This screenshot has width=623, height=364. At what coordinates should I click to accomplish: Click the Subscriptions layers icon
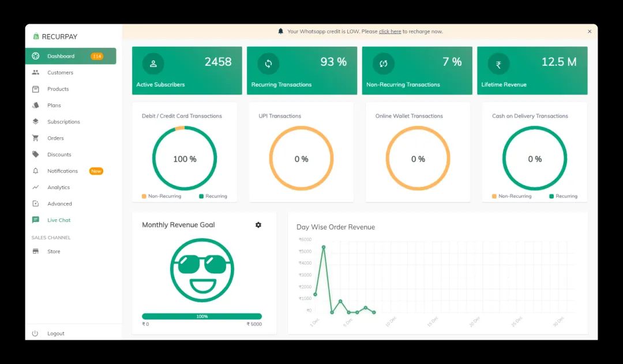click(36, 122)
